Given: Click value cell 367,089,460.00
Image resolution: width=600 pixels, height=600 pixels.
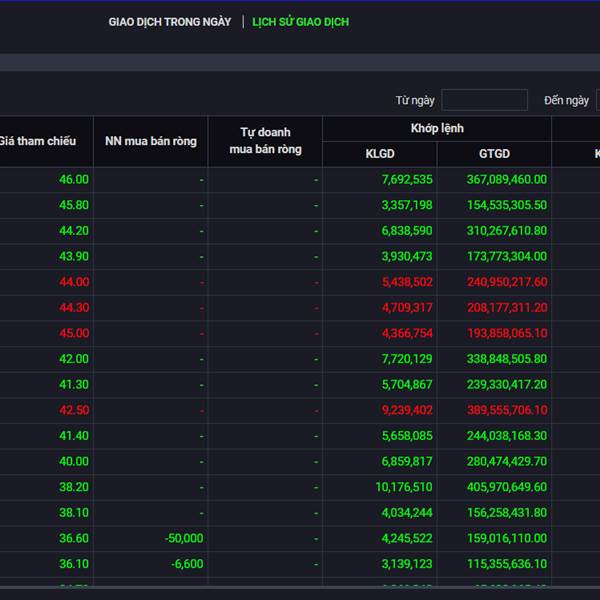Looking at the screenshot, I should coord(507,179).
